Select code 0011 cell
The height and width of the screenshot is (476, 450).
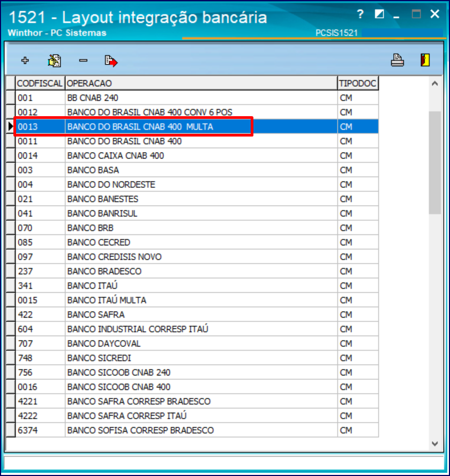[x=40, y=141]
